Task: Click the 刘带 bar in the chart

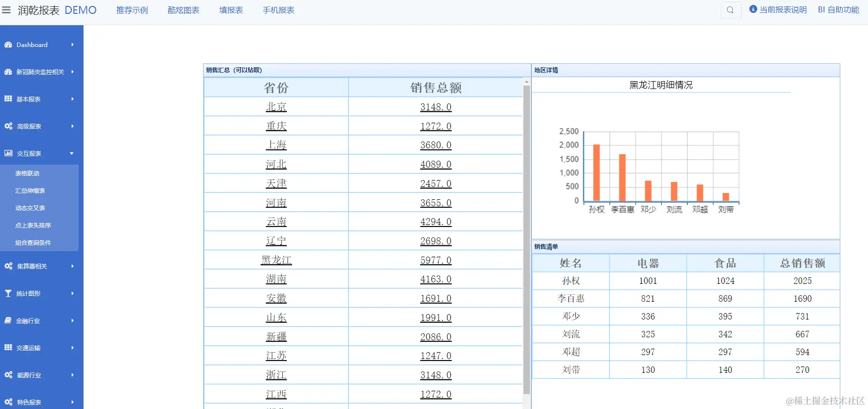Action: point(726,197)
